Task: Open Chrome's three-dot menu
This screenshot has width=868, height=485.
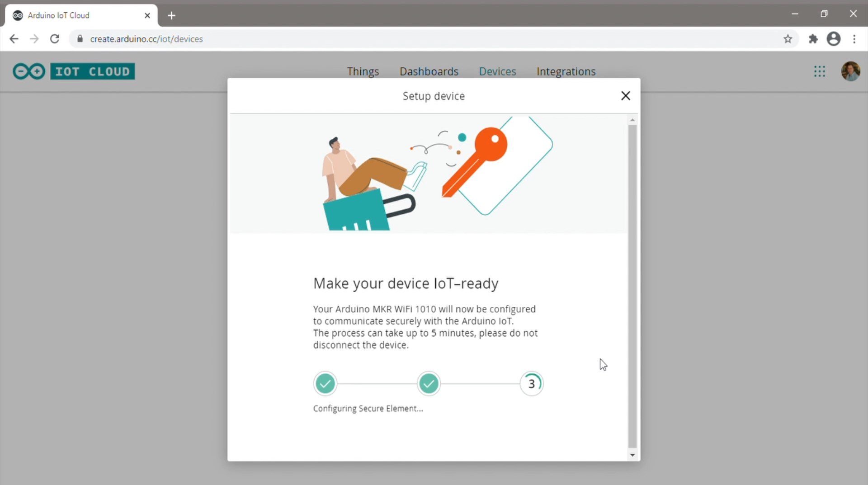Action: pyautogui.click(x=854, y=39)
